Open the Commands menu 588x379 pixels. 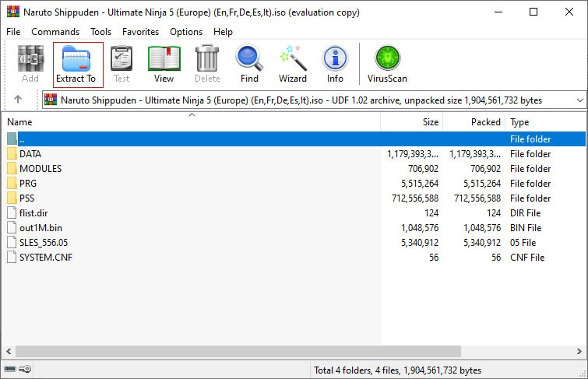(55, 32)
